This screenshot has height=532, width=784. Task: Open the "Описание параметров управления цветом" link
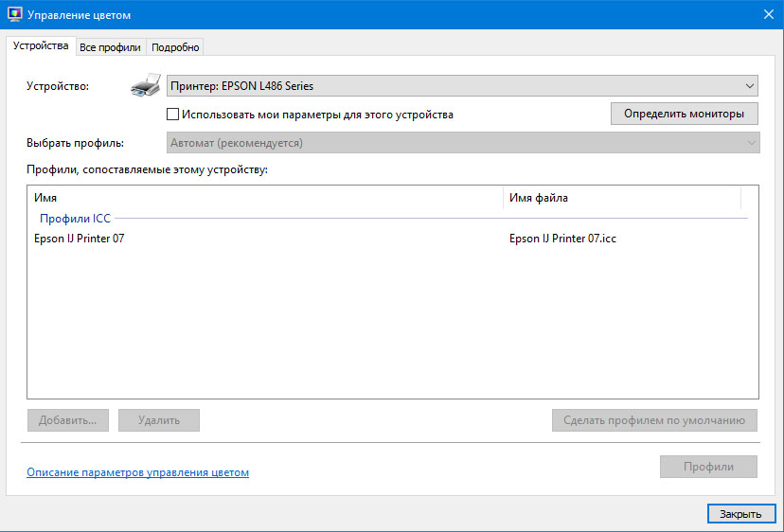tap(137, 471)
